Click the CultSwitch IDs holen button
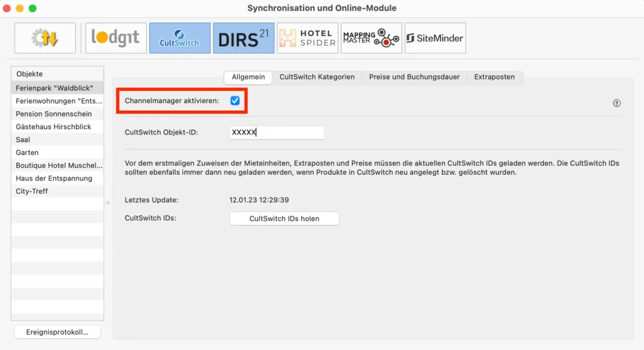Screen dimensions: 644x350 pyautogui.click(x=285, y=218)
